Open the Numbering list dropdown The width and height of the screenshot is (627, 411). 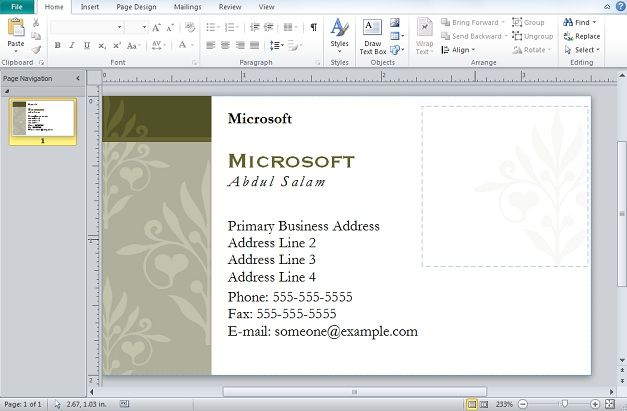pyautogui.click(x=232, y=27)
